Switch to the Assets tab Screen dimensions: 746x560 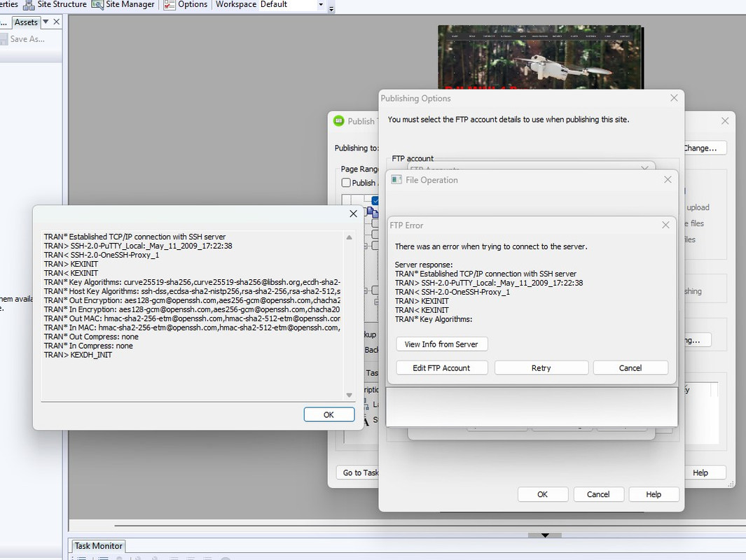coord(26,22)
